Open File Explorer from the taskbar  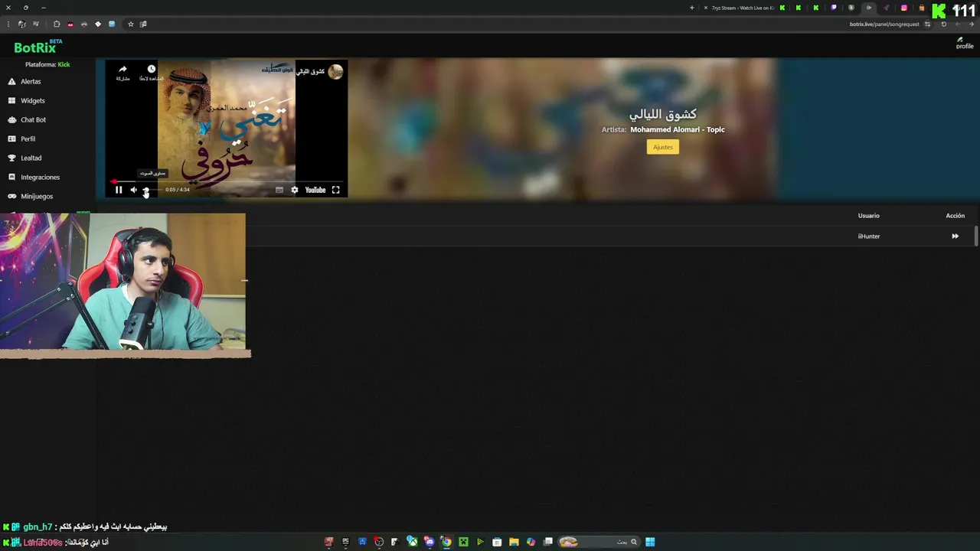coord(514,542)
